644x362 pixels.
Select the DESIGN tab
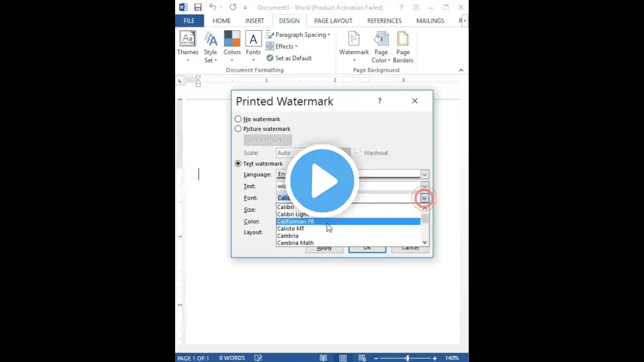[289, 21]
